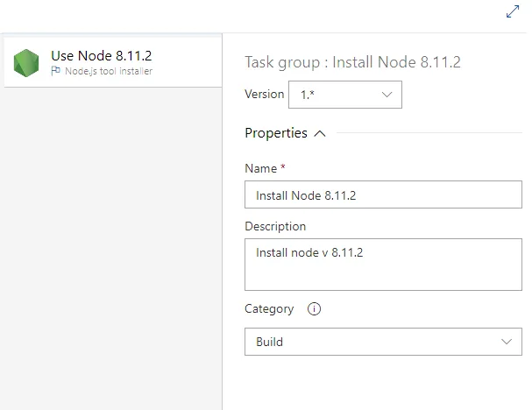Click the green Node.js hexagon icon
The width and height of the screenshot is (532, 410).
(x=26, y=62)
